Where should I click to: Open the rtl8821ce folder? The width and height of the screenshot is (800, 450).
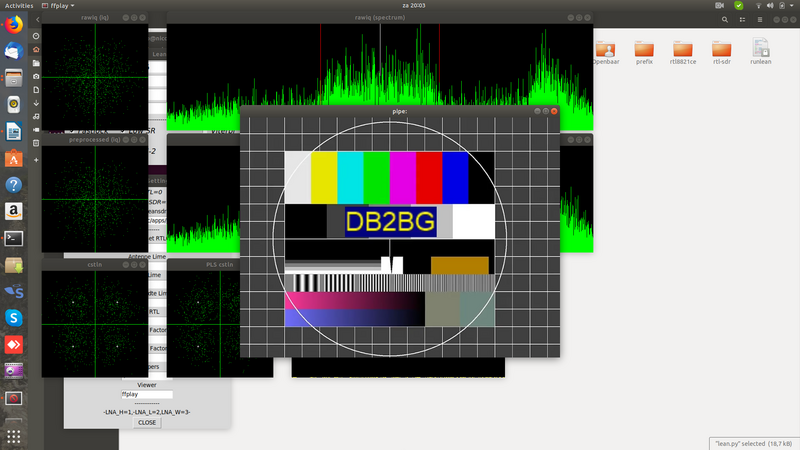pos(684,51)
